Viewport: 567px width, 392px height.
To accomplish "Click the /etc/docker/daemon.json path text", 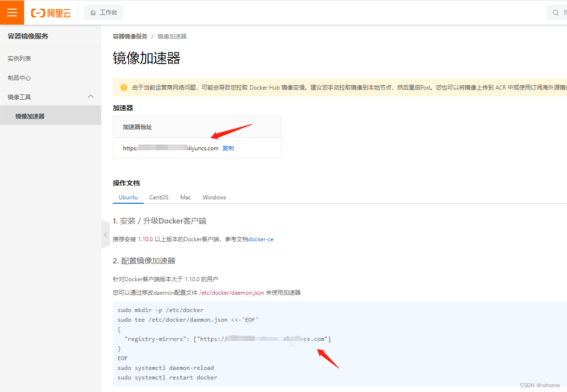I will point(231,293).
